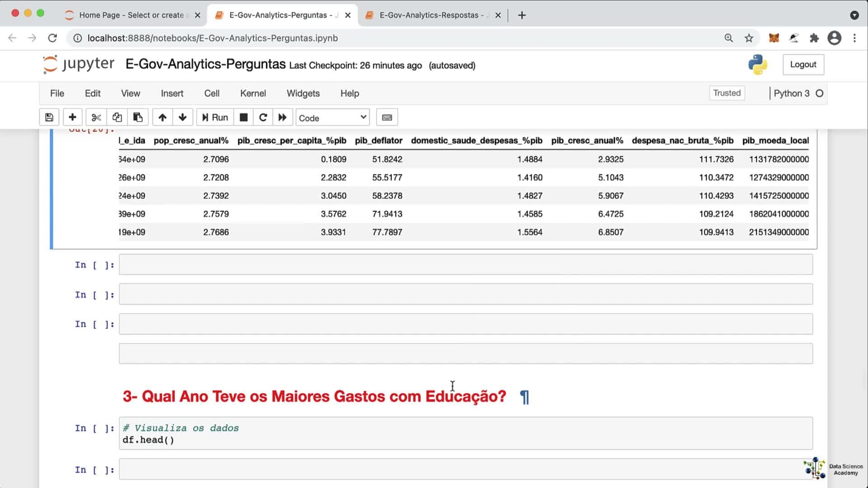This screenshot has width=868, height=488.
Task: Run the current cell
Action: 215,117
